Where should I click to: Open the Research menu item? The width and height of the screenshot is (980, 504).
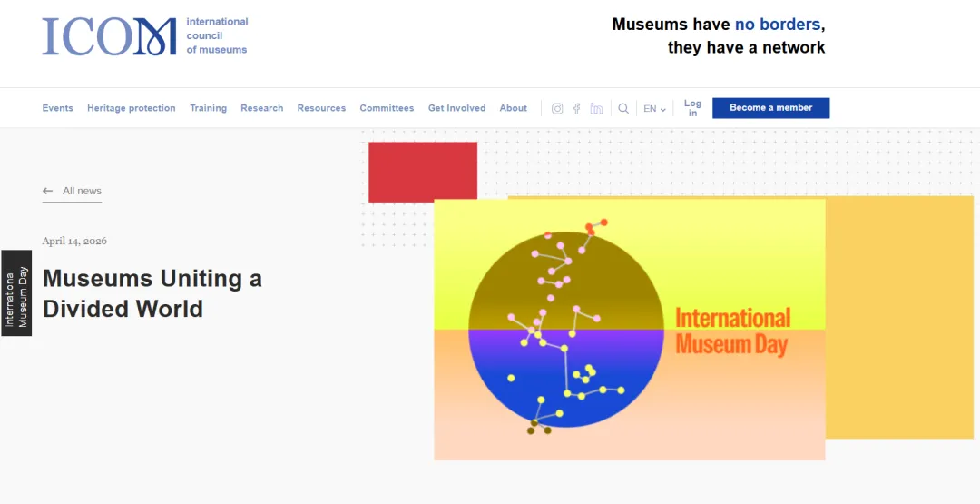coord(261,108)
